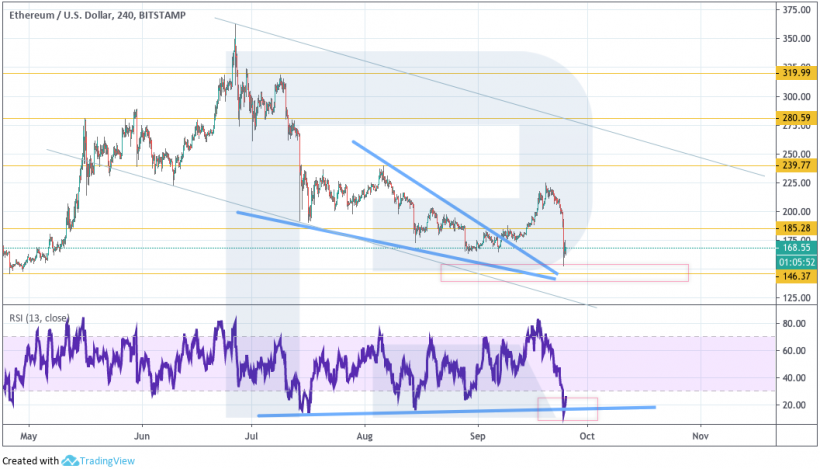Click the TradingView cloud logo icon

(71, 461)
